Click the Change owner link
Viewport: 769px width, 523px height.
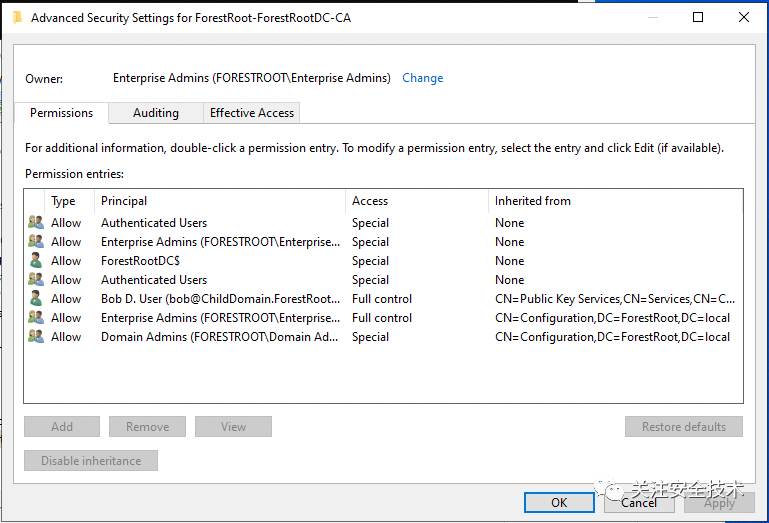(x=422, y=78)
